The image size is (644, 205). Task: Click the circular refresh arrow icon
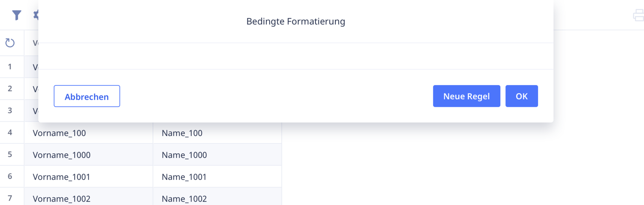tap(10, 43)
